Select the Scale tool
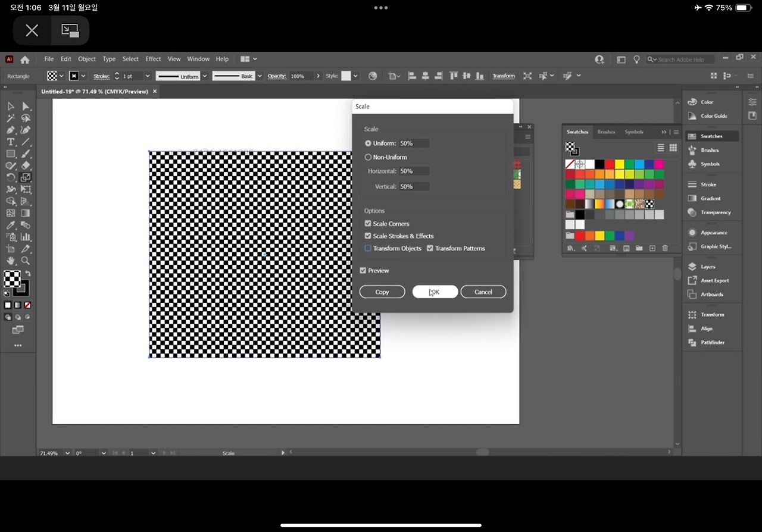Screen dimensions: 762x532 (x=26, y=177)
